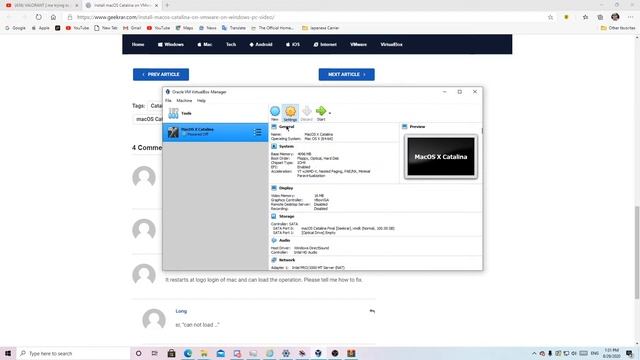This screenshot has width=640, height=360.
Task: Open the Google bookmark
Action: (x=15, y=28)
